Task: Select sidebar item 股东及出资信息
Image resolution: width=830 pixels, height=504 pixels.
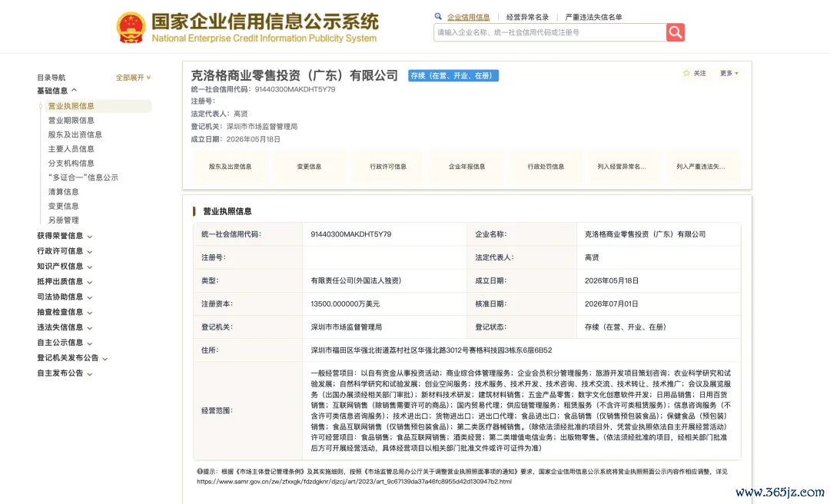Action: (75, 134)
